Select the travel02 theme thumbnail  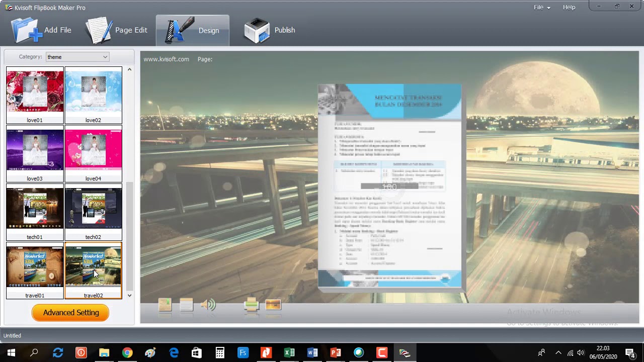coord(93,270)
